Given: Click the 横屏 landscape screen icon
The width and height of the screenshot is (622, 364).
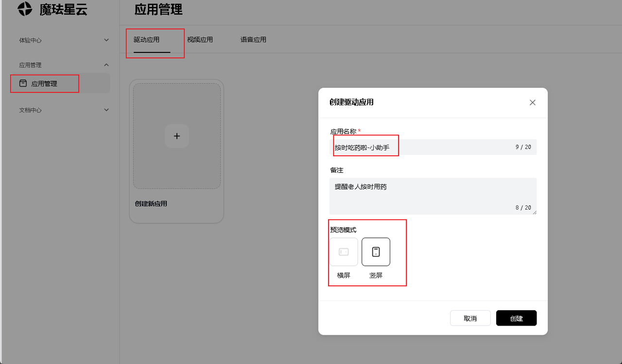Looking at the screenshot, I should click(344, 252).
